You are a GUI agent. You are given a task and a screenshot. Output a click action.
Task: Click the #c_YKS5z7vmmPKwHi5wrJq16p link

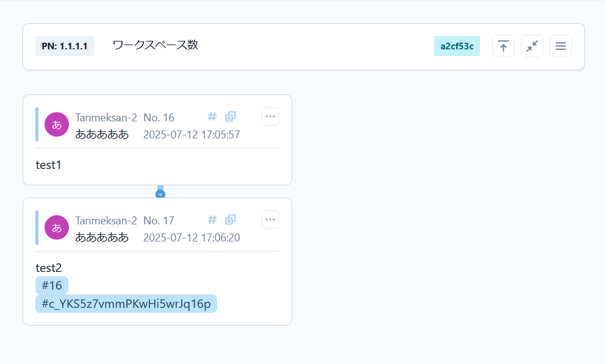pyautogui.click(x=126, y=303)
